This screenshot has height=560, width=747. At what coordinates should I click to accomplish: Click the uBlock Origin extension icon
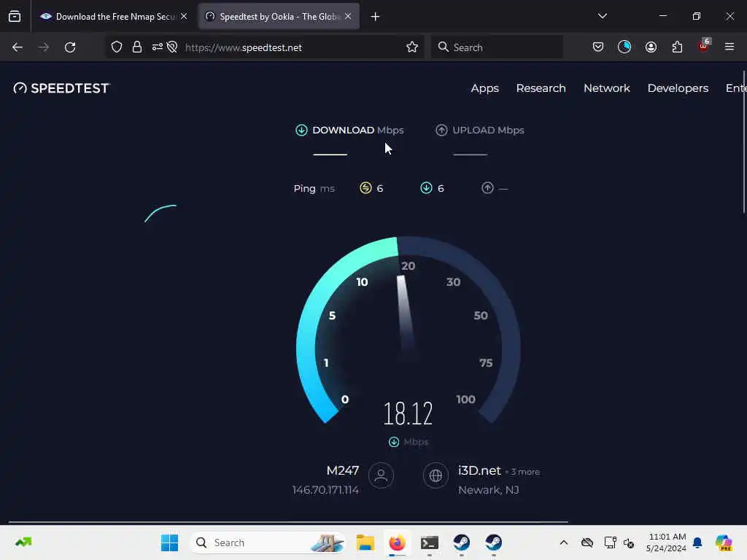coord(704,46)
